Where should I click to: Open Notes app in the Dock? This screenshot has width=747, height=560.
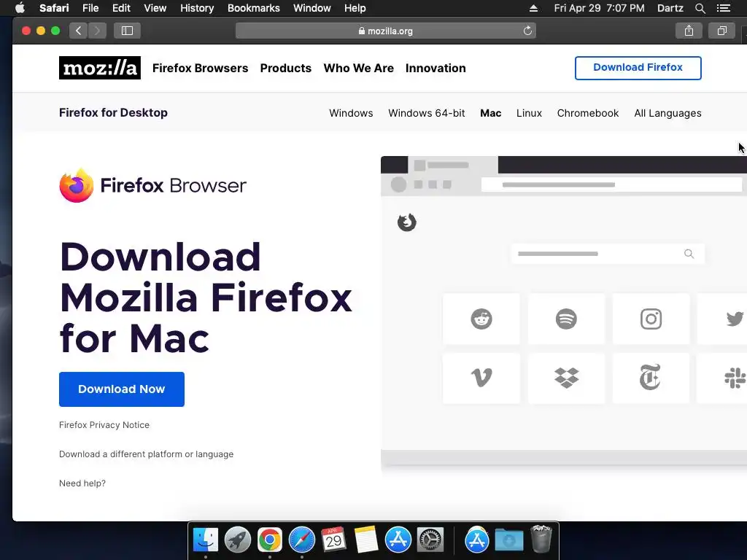[366, 540]
